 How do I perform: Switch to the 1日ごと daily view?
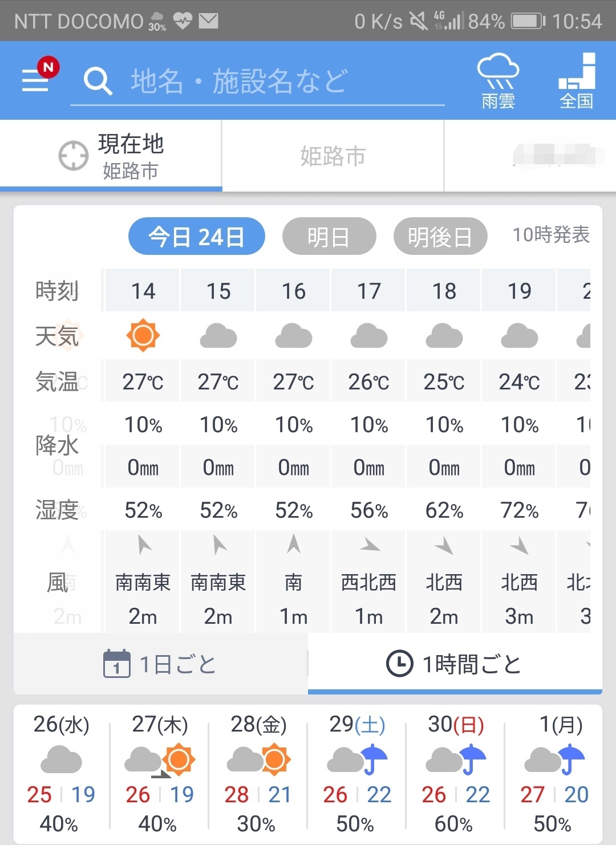161,664
